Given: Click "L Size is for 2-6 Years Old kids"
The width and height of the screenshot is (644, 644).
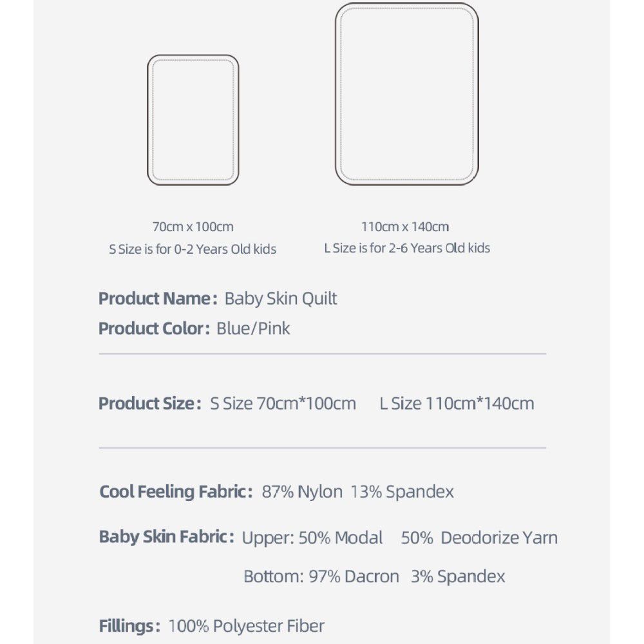Looking at the screenshot, I should coord(407,248).
